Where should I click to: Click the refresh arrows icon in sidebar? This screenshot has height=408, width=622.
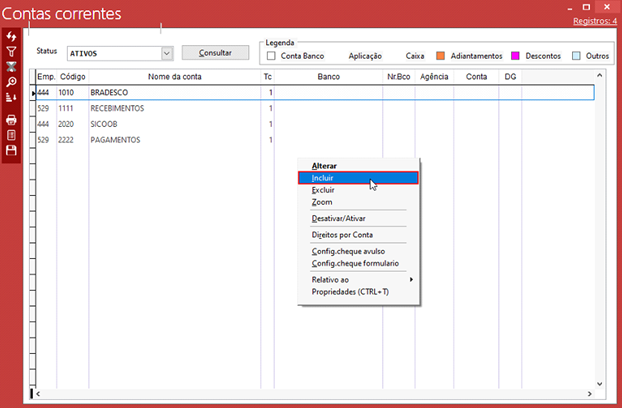tap(11, 37)
